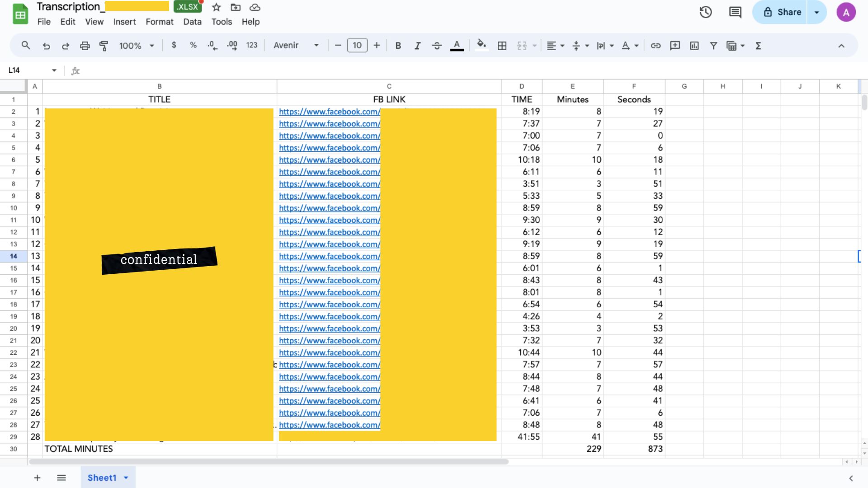Toggle strikethrough formatting
868x488 pixels.
point(437,46)
